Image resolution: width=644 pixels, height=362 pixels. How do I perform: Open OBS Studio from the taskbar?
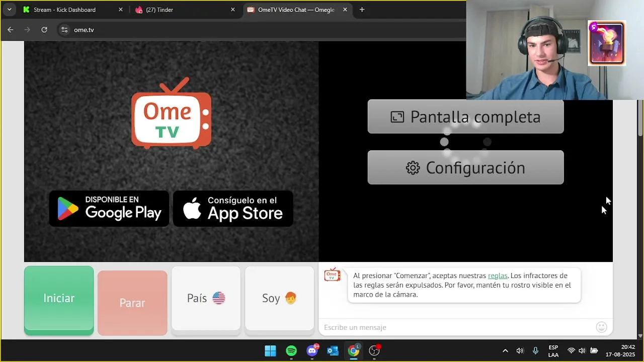coord(374,351)
